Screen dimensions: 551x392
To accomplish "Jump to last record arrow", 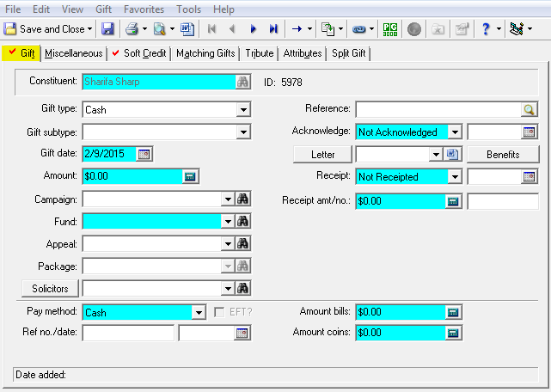I will click(273, 29).
